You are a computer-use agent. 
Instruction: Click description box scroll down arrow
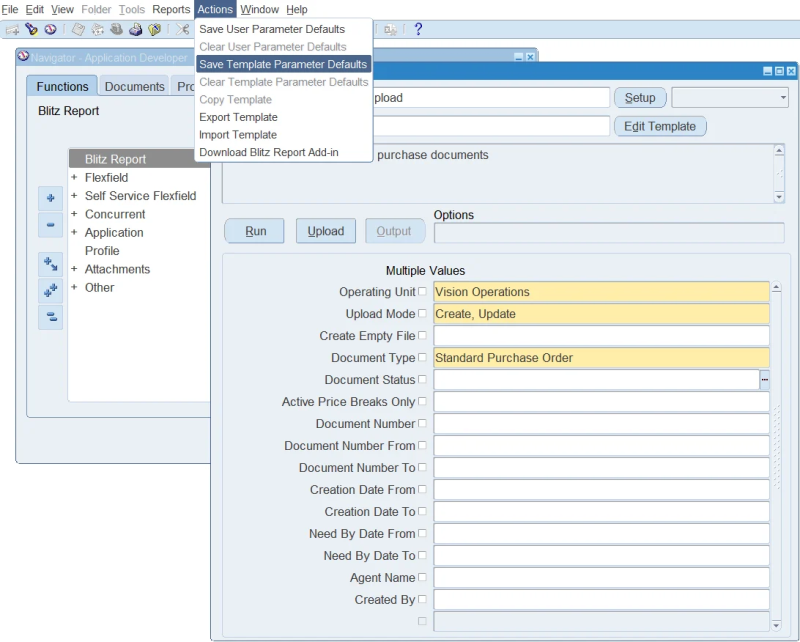(x=779, y=196)
